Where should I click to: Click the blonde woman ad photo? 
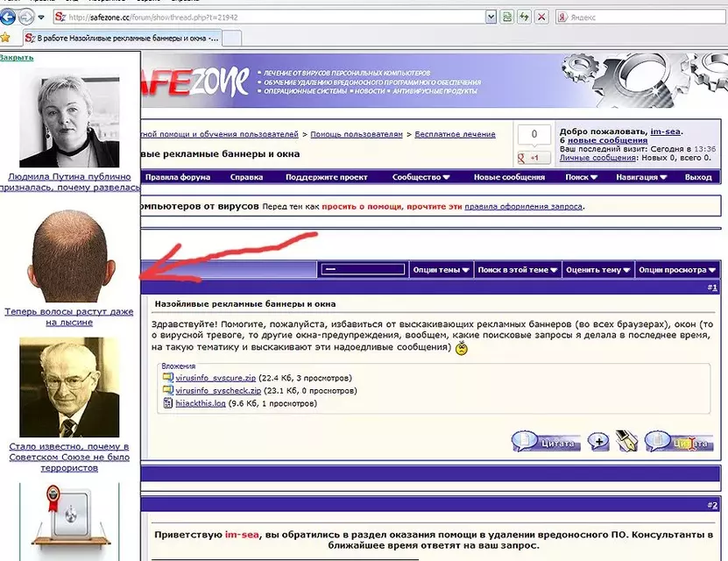pos(69,118)
